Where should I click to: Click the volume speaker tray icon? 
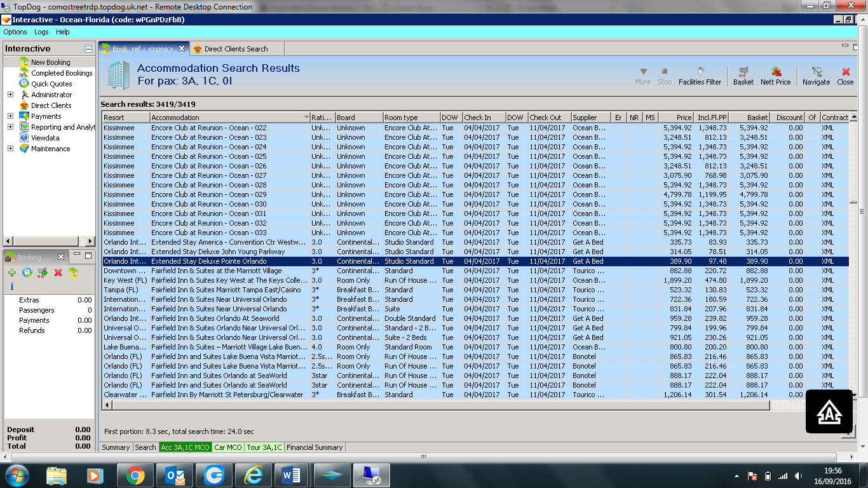[798, 476]
